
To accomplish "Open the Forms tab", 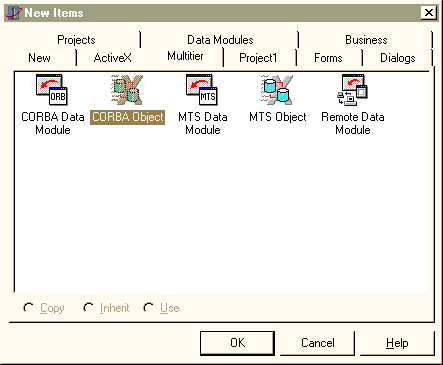I will point(328,58).
